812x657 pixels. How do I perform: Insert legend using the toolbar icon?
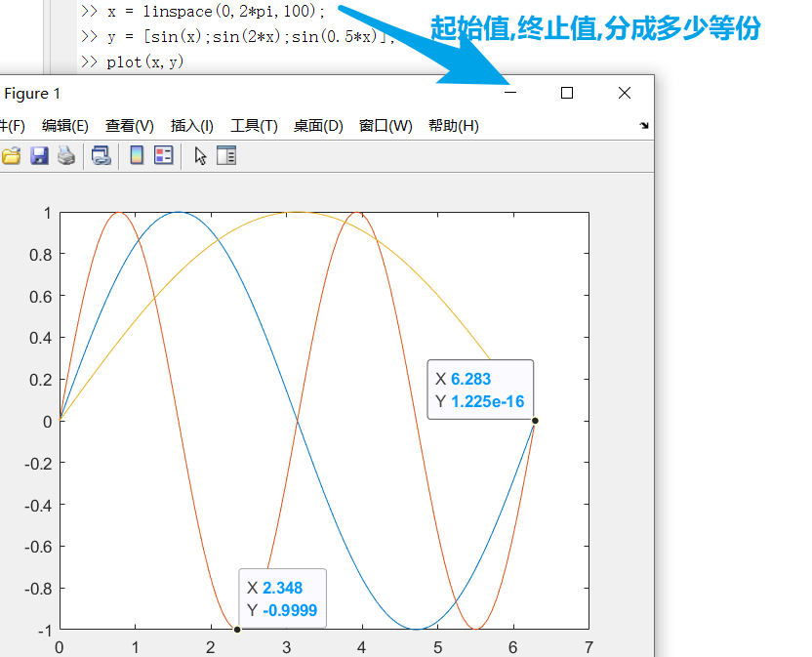coord(164,155)
